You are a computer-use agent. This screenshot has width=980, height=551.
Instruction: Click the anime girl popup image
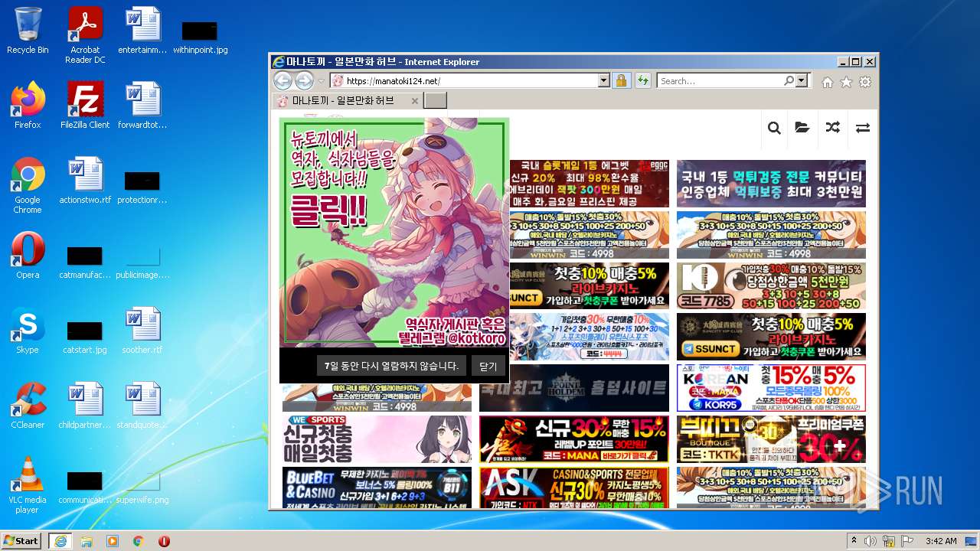click(x=394, y=233)
